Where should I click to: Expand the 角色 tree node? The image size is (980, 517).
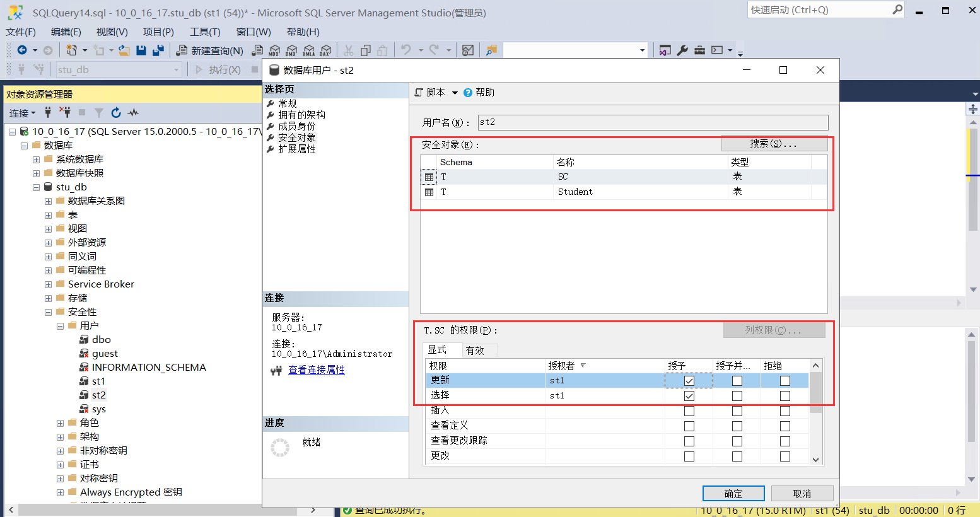(60, 423)
